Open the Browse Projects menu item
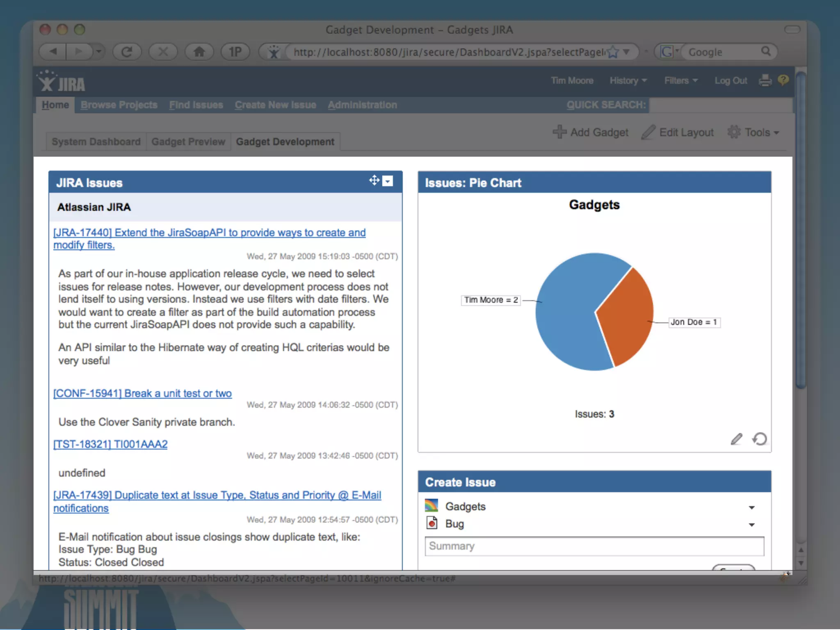This screenshot has height=630, width=840. click(119, 105)
